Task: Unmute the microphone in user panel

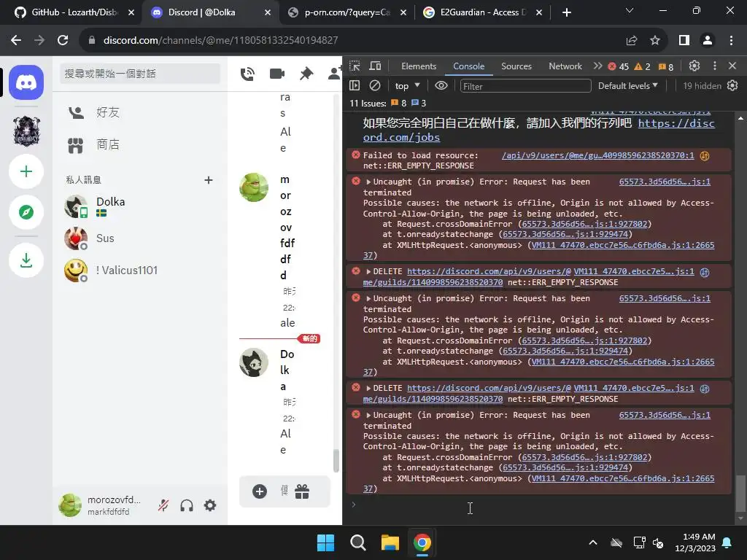Action: (163, 505)
